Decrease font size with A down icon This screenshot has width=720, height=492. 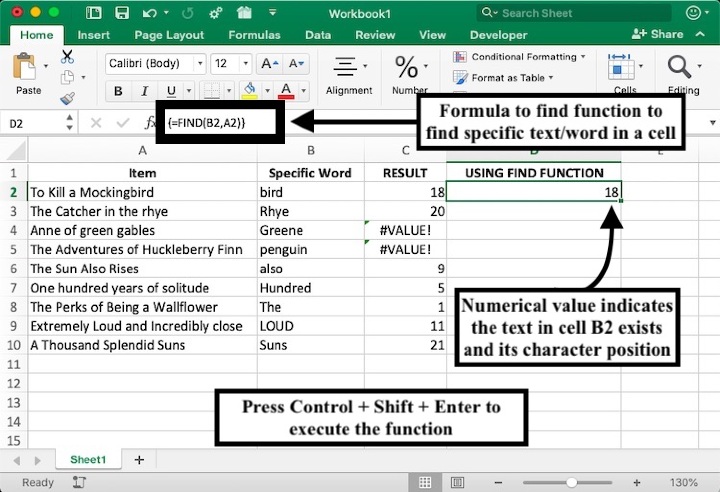[x=296, y=64]
